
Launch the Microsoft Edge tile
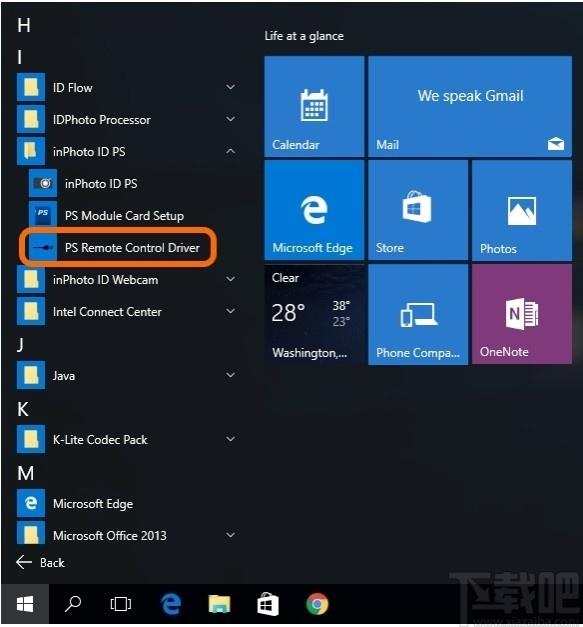(314, 210)
